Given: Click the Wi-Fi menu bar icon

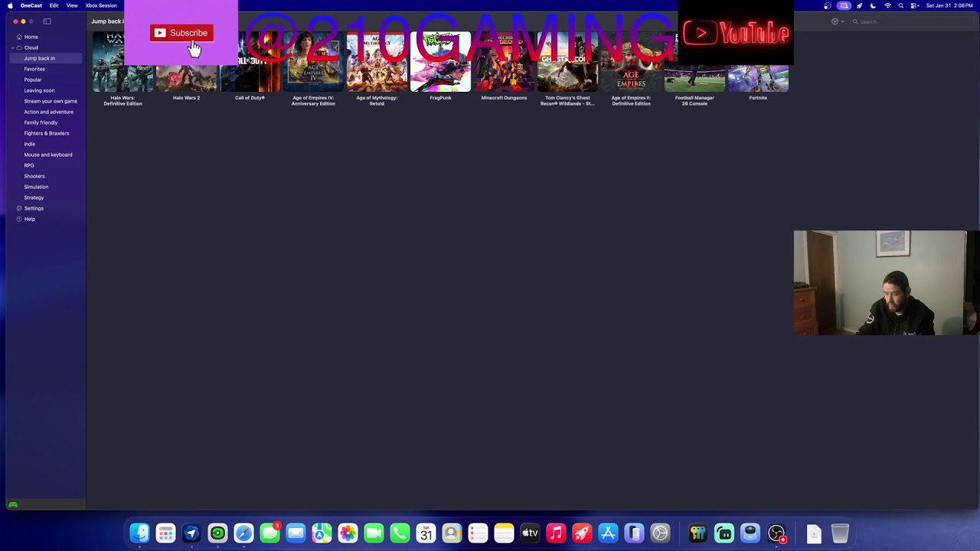Looking at the screenshot, I should click(x=887, y=5).
